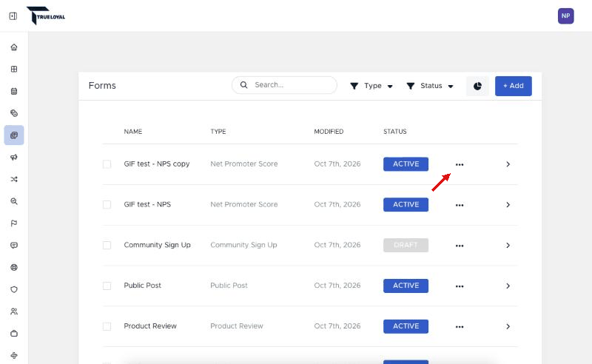Go to the Home sidebar icon
The width and height of the screenshot is (592, 364).
pyautogui.click(x=14, y=47)
